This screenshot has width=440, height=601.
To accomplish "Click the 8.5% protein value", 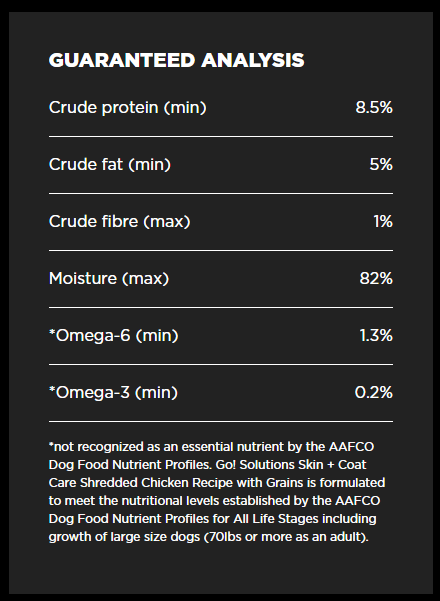I will click(374, 107).
